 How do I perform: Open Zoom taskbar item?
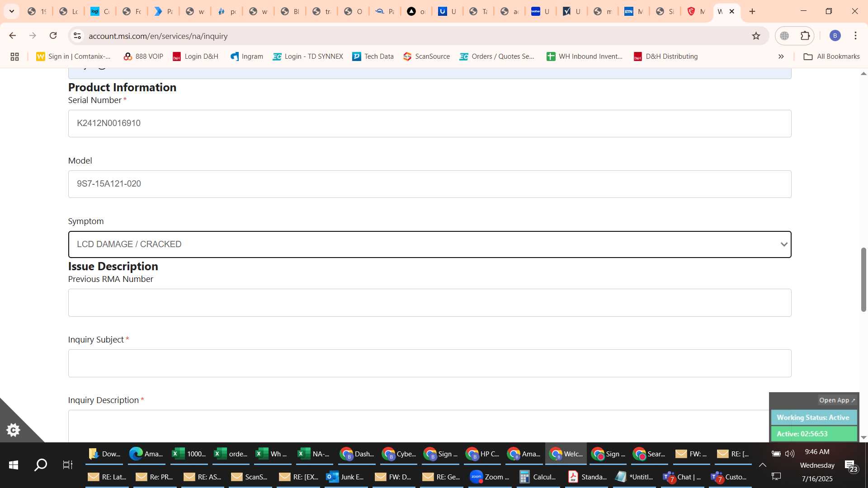pos(490,477)
